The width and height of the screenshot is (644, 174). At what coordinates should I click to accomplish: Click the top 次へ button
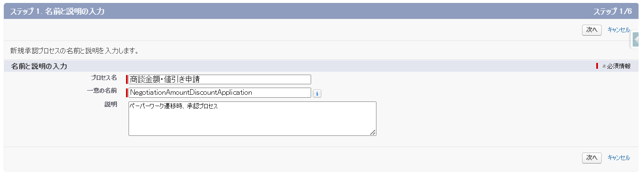(592, 30)
